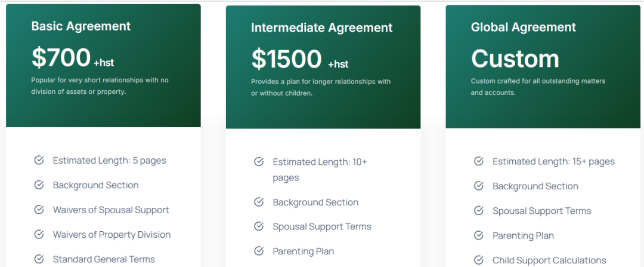Click the $1500 price text
Image resolution: width=644 pixels, height=267 pixels.
(286, 59)
